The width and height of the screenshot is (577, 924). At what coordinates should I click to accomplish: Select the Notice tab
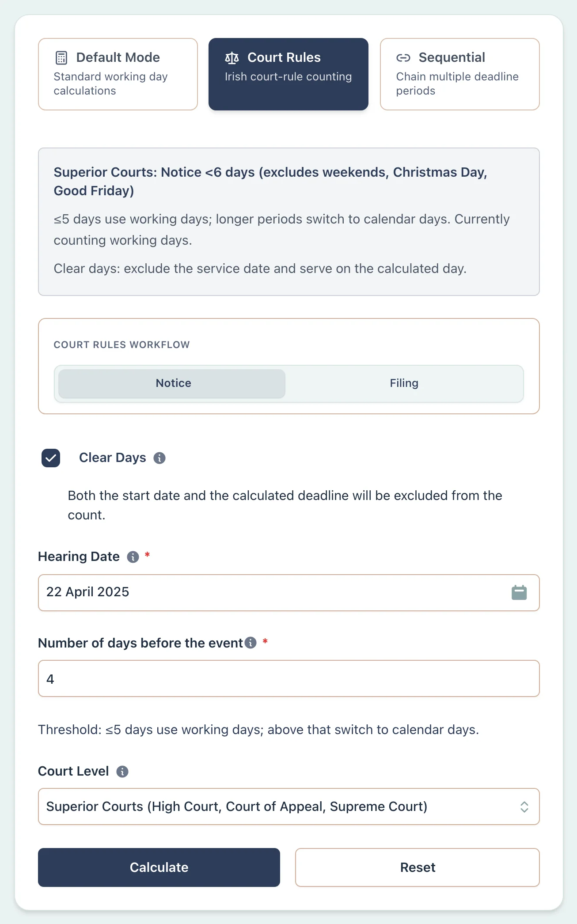tap(173, 383)
